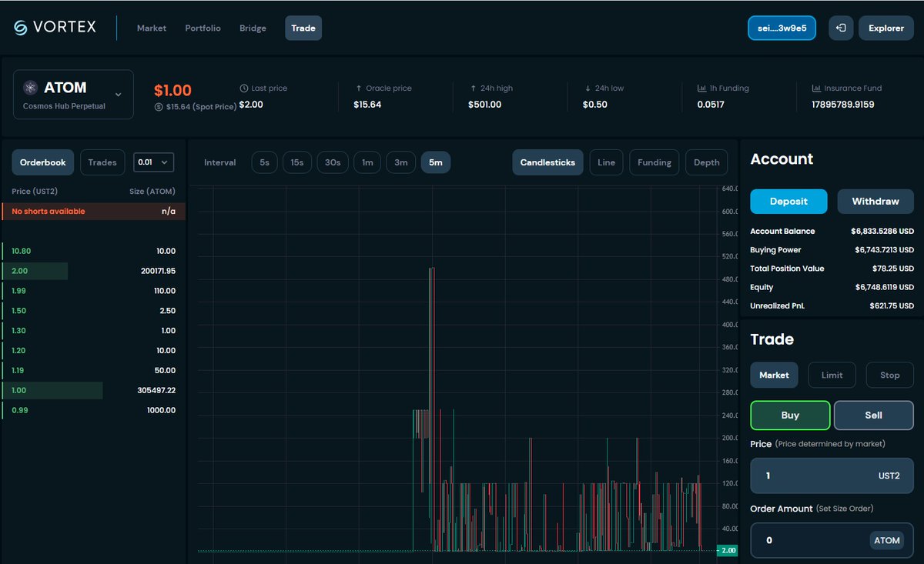Open the Market navigation tab
Viewport: 924px width, 564px height.
[x=152, y=28]
